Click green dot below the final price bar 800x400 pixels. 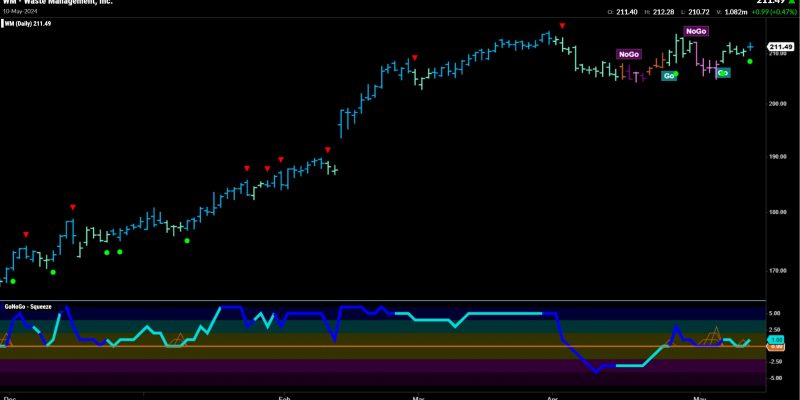tap(749, 61)
